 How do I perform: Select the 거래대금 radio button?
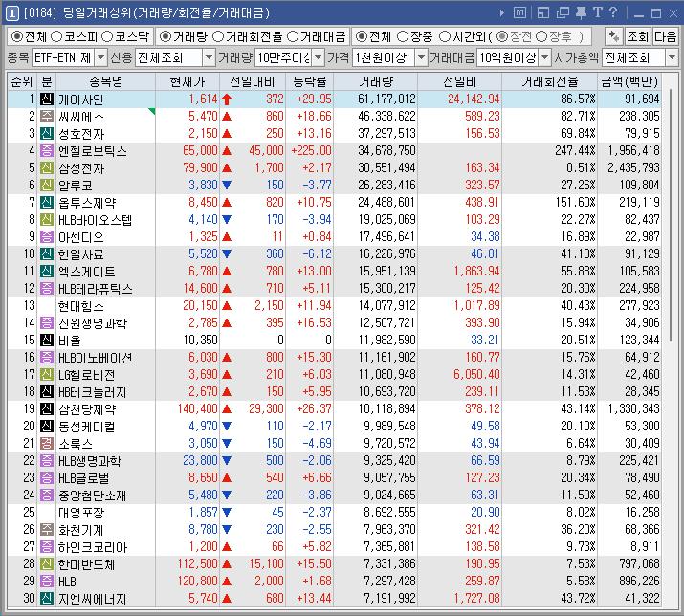pyautogui.click(x=293, y=37)
